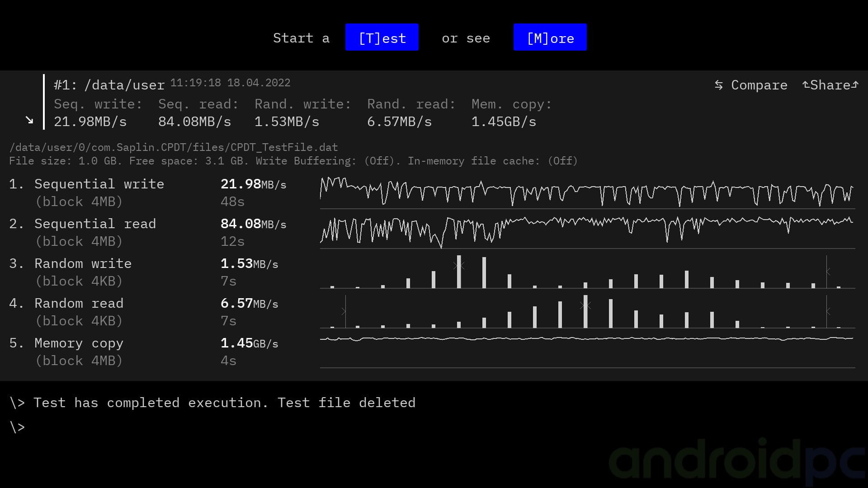Click the Random read left range marker
868x488 pixels.
click(345, 311)
